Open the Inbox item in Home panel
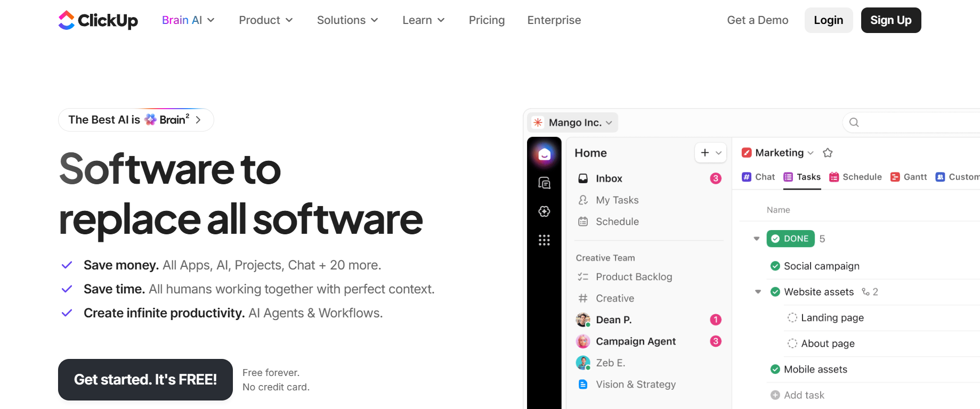The image size is (980, 409). pos(650,178)
